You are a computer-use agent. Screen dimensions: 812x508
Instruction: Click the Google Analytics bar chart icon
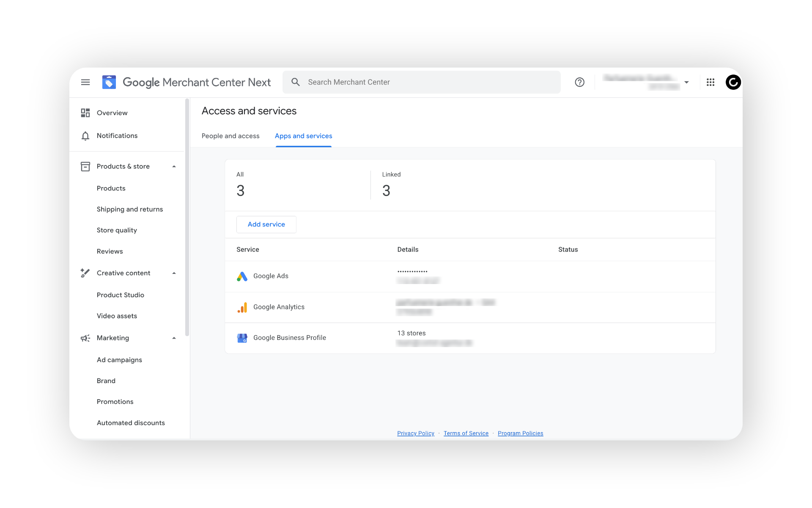coord(242,307)
